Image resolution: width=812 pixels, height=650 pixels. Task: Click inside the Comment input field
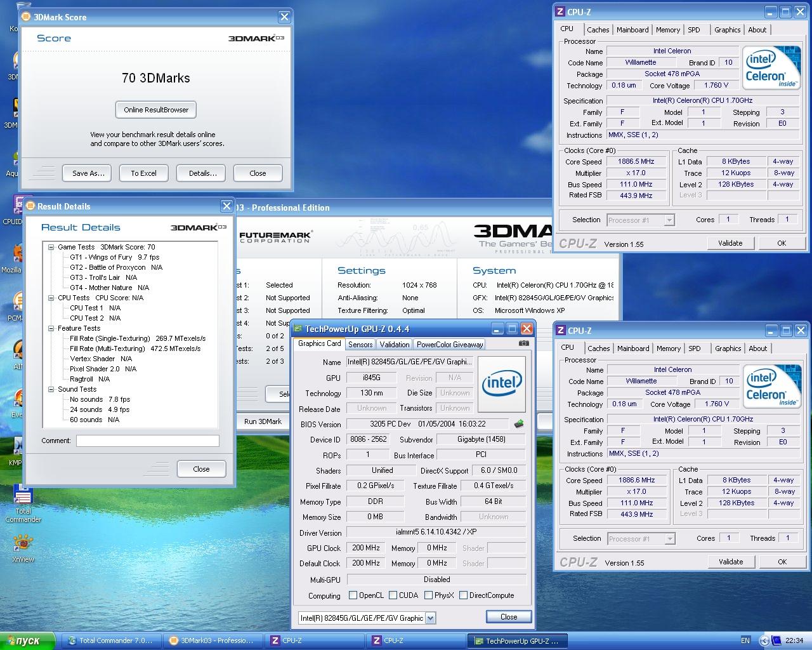tap(148, 441)
